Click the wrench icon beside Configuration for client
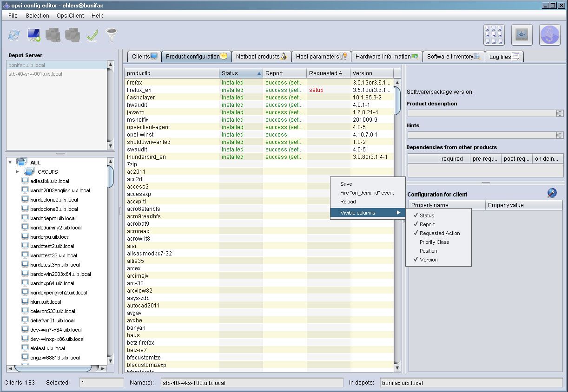 pyautogui.click(x=552, y=193)
